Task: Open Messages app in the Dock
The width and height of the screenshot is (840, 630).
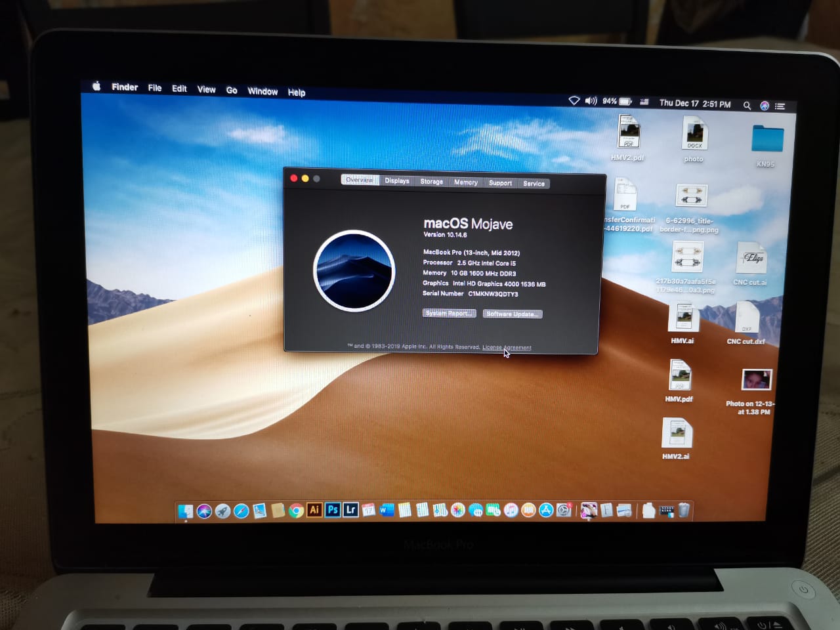Action: coord(476,510)
